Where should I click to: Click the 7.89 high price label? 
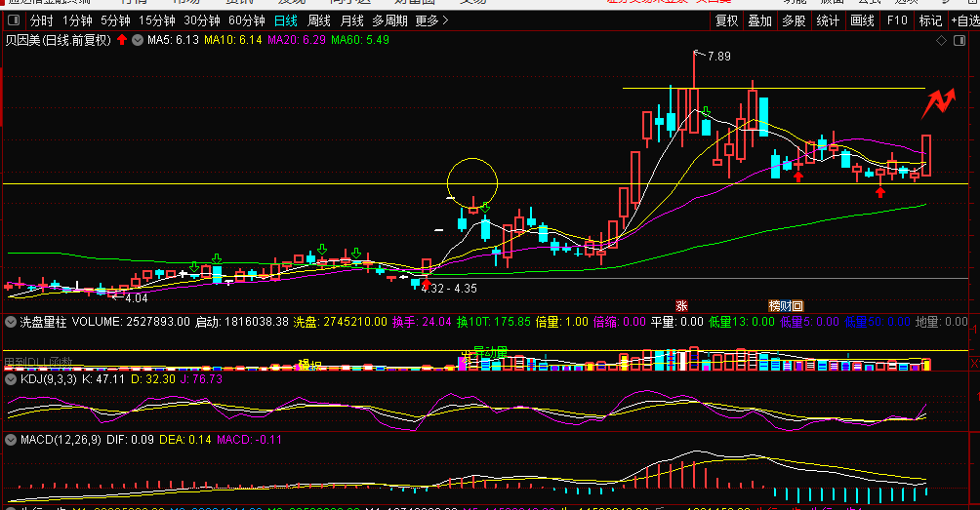718,57
